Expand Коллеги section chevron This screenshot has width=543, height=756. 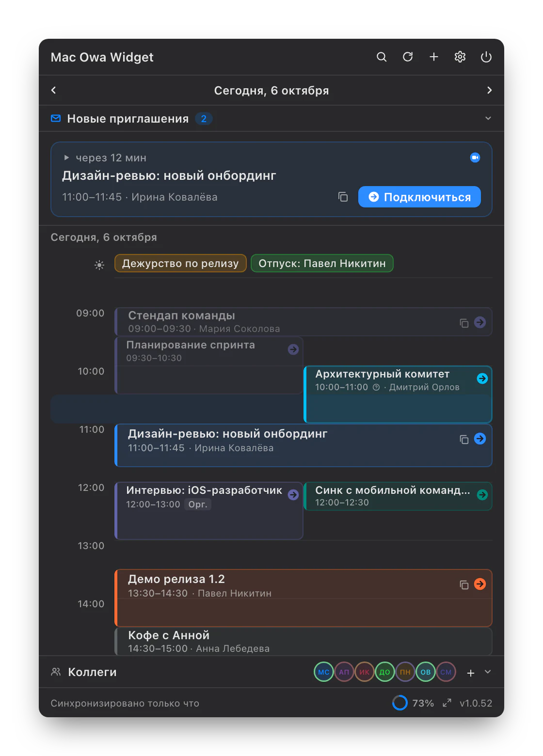488,672
